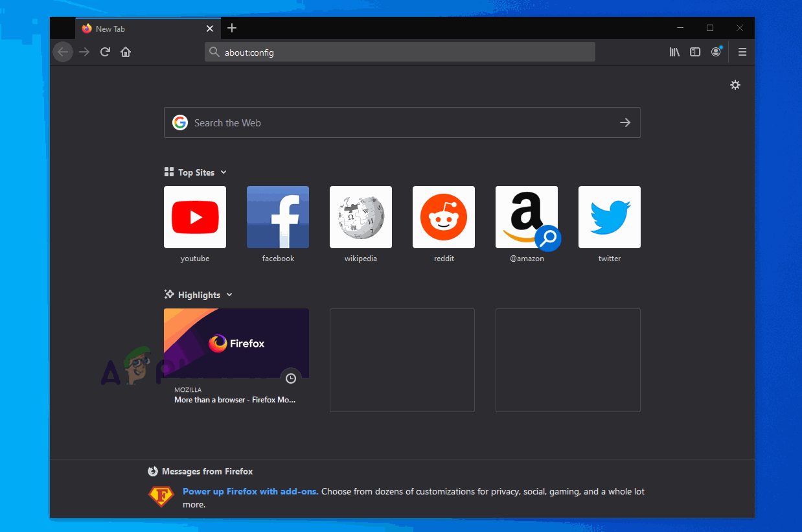Click the MOZILLA source label
The width and height of the screenshot is (802, 532).
tap(188, 390)
